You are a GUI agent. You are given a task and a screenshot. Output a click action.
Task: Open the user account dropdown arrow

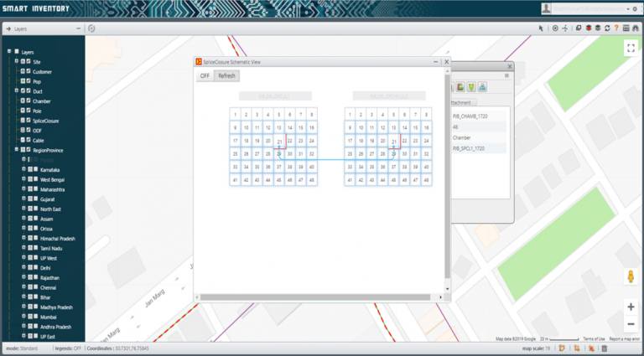(x=628, y=8)
